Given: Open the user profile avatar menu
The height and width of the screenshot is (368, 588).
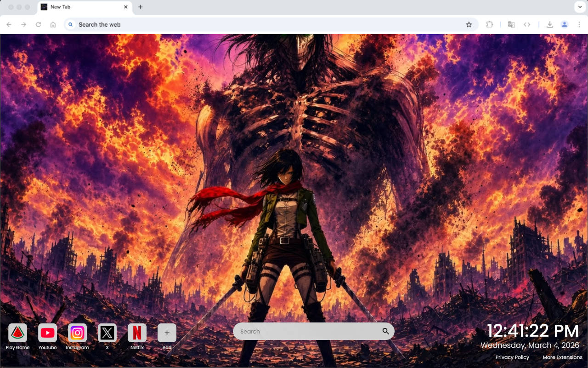Looking at the screenshot, I should [565, 24].
